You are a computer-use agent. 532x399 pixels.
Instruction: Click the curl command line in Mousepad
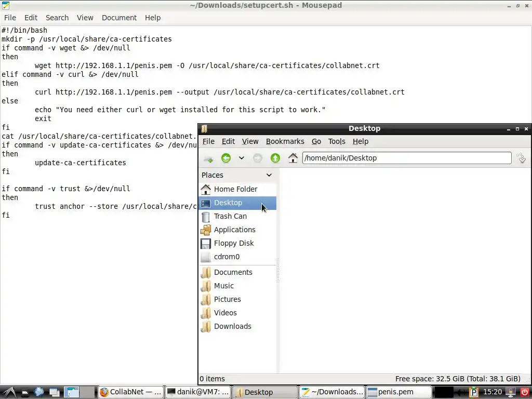tap(220, 92)
